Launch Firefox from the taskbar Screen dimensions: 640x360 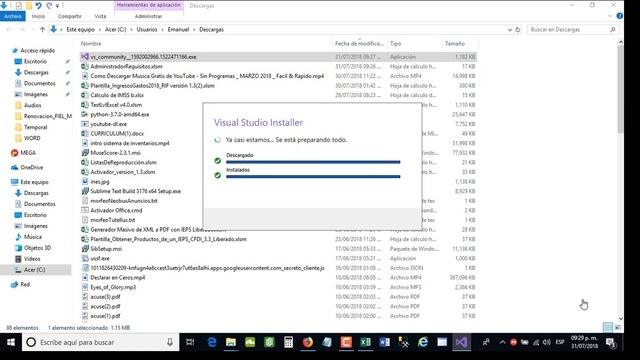click(x=308, y=342)
